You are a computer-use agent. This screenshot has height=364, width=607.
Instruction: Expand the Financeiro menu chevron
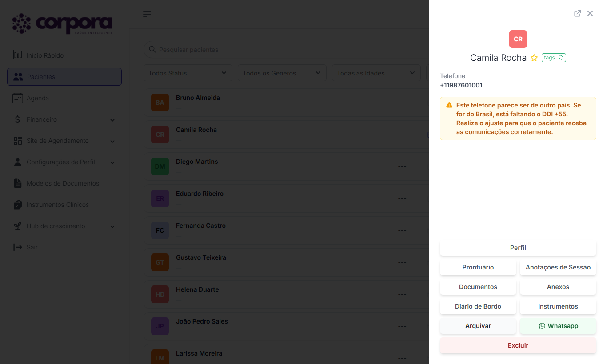pos(112,120)
